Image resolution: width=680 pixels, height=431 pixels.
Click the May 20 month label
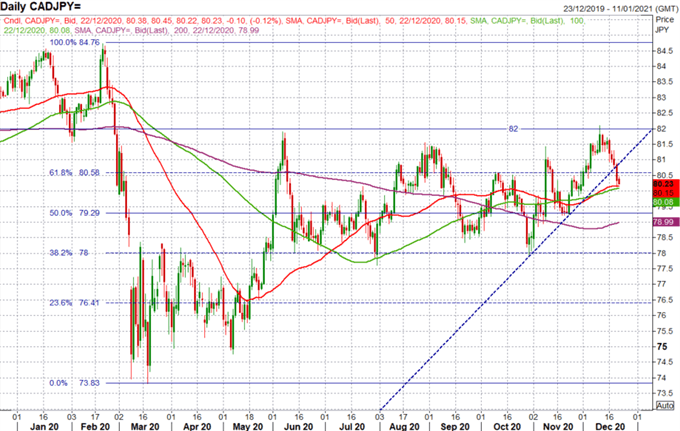pos(248,426)
